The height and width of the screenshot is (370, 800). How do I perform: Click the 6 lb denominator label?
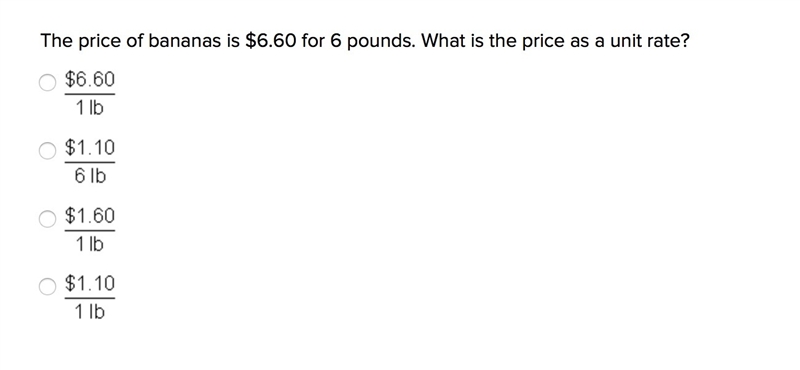pyautogui.click(x=90, y=176)
